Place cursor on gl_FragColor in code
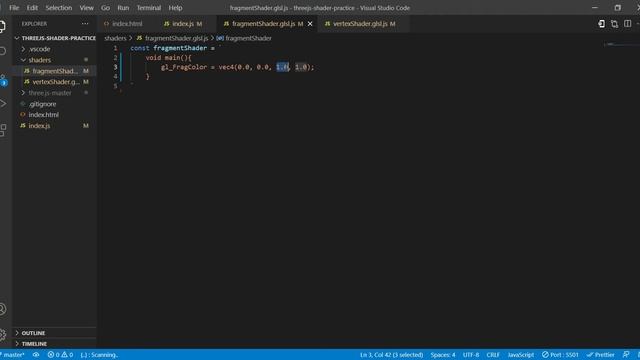The width and height of the screenshot is (640, 360). click(x=184, y=67)
